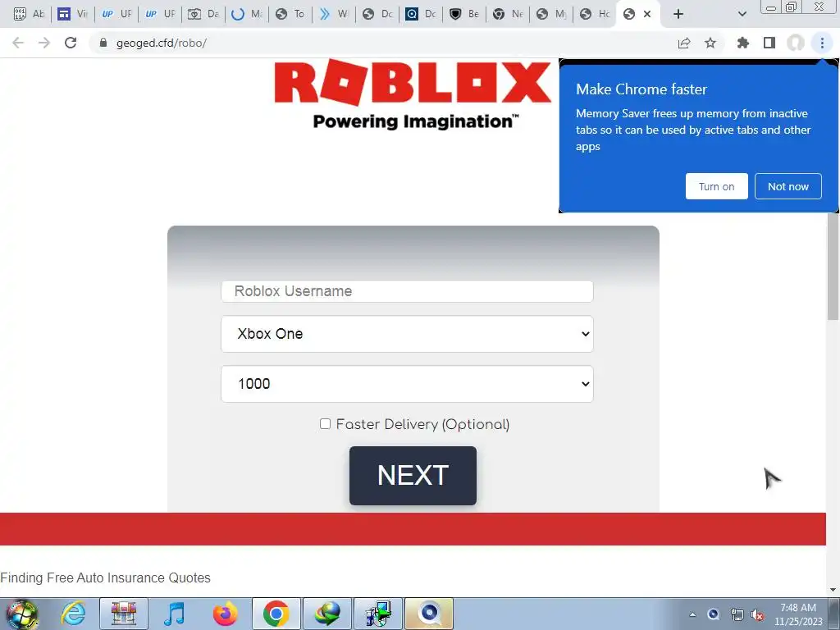Switch to the 'Ho' tab
Viewport: 840px width, 630px height.
(x=594, y=14)
